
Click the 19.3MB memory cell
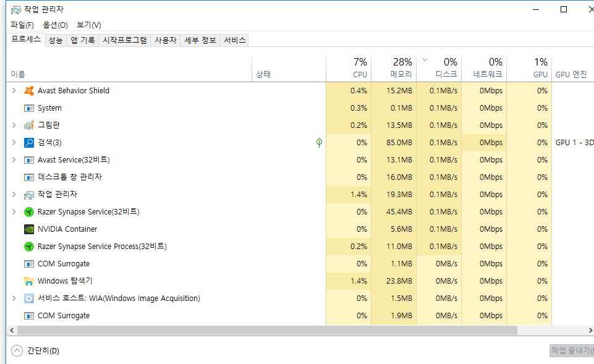(x=394, y=194)
